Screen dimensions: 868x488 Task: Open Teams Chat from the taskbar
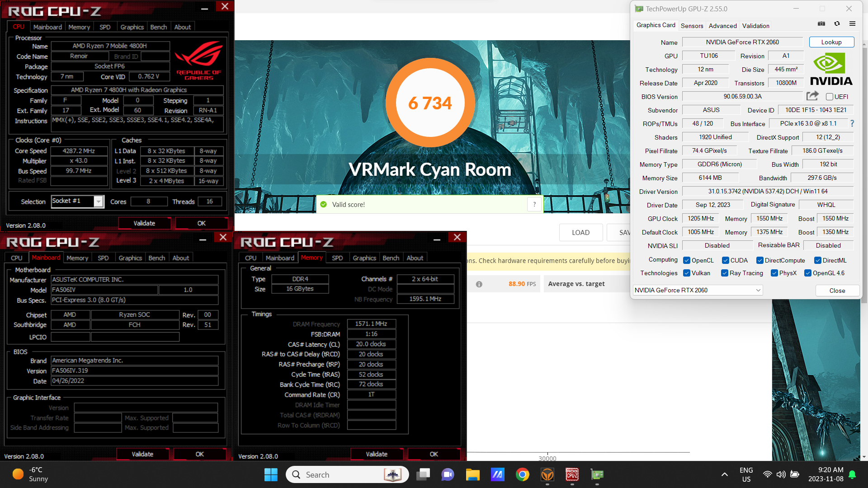tap(448, 474)
